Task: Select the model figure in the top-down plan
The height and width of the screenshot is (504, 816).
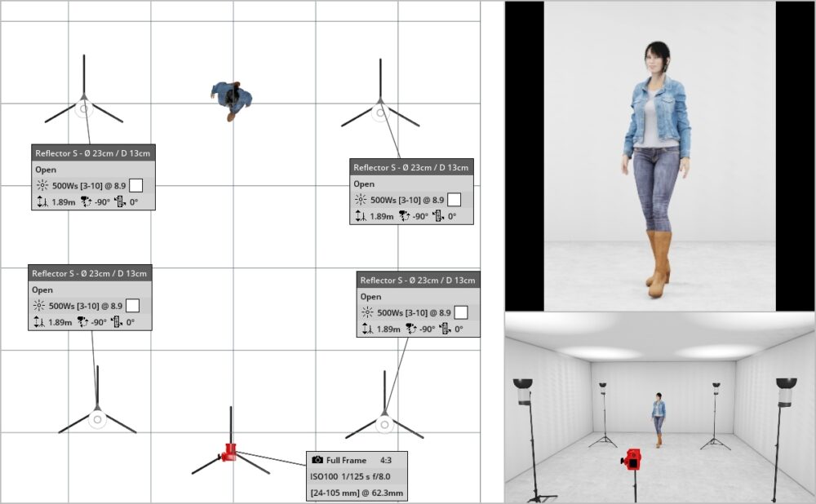Action: point(232,97)
